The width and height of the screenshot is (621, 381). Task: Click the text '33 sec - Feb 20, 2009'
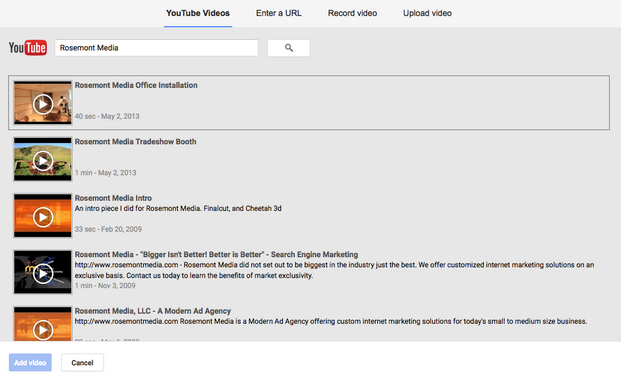coord(108,229)
